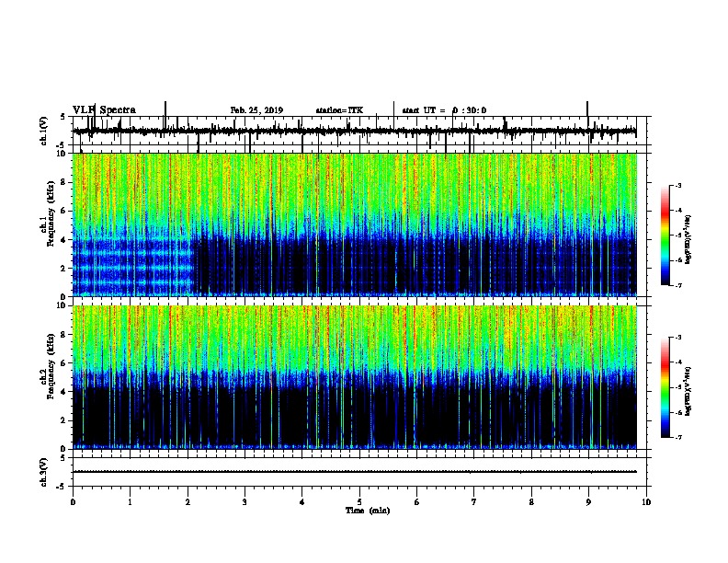Click the "VLF Spectra" title text
728x563 pixels.
104,110
